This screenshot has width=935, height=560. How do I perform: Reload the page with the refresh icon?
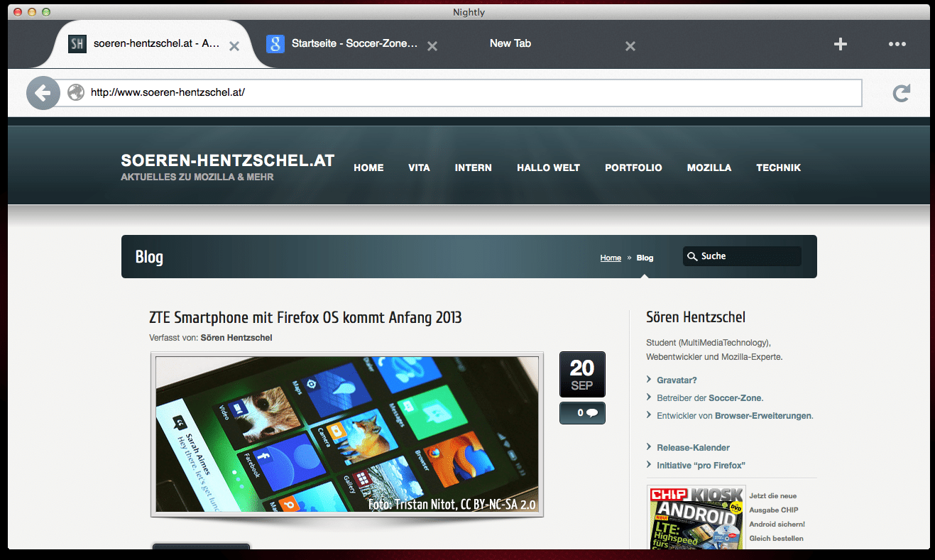[x=901, y=93]
